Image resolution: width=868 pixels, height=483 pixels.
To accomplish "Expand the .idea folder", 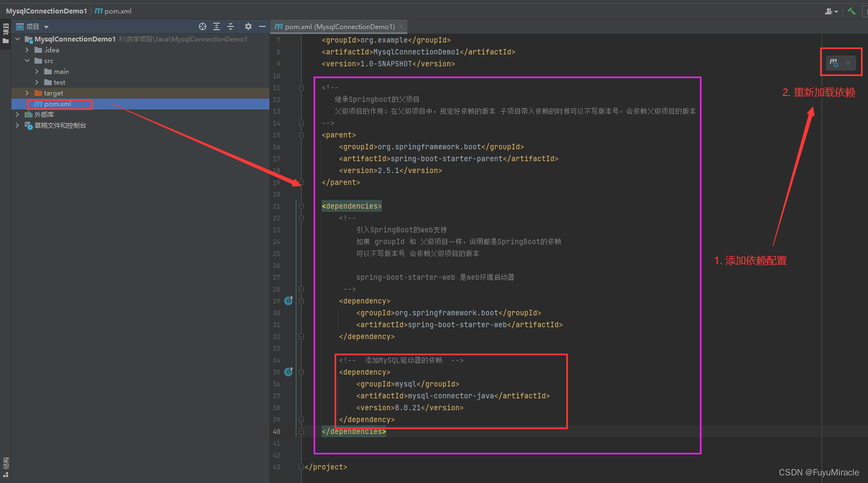I will (27, 50).
